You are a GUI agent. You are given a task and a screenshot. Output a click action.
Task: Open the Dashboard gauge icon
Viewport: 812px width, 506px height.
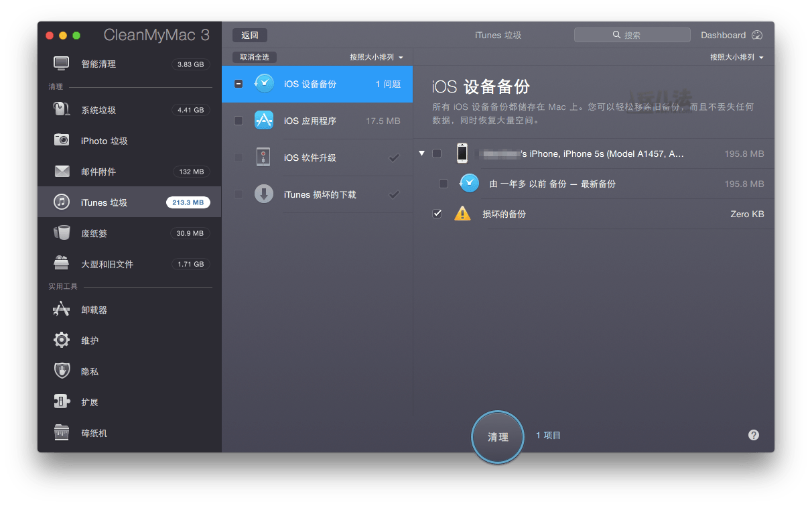[757, 35]
